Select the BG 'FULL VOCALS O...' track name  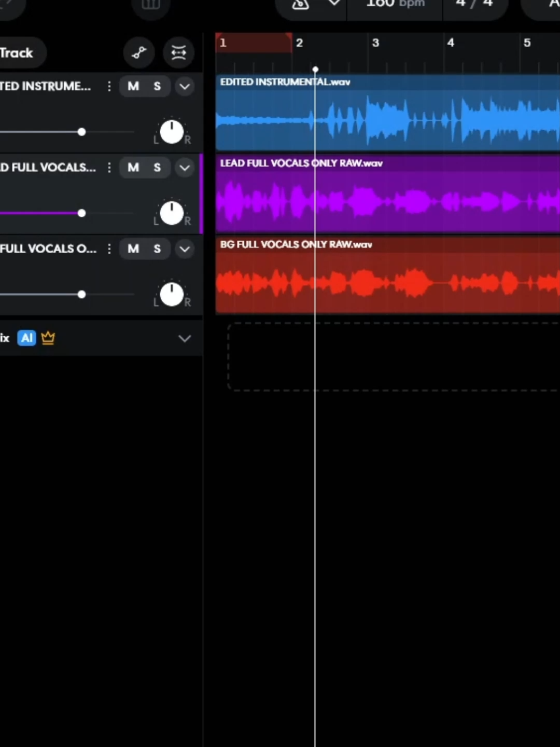coord(48,248)
